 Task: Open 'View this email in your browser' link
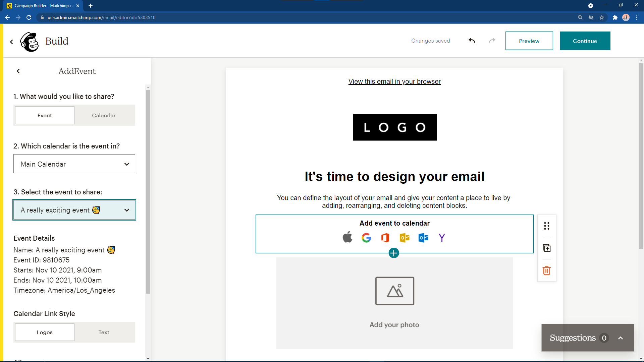point(394,81)
